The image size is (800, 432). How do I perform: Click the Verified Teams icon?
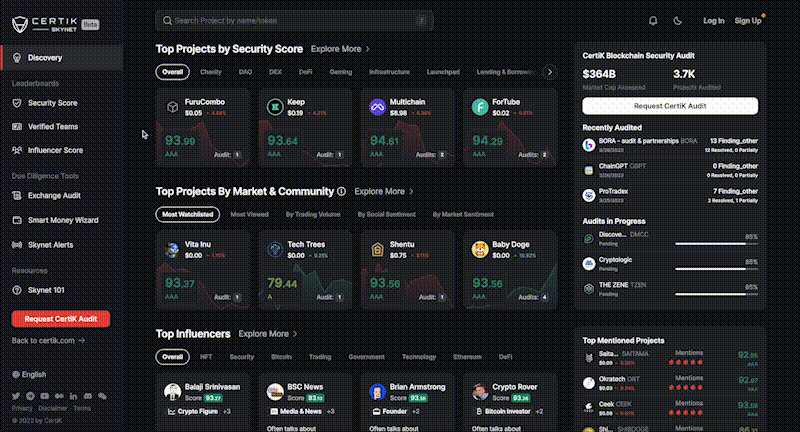17,126
